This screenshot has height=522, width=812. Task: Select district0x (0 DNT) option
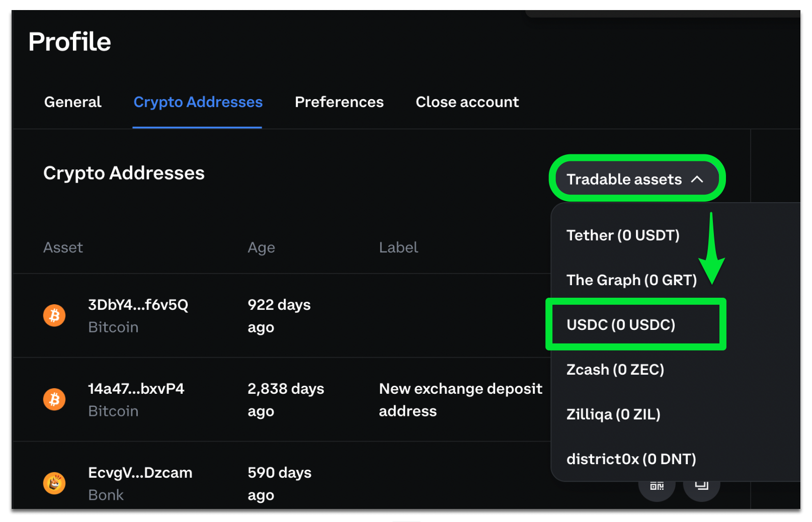click(631, 458)
